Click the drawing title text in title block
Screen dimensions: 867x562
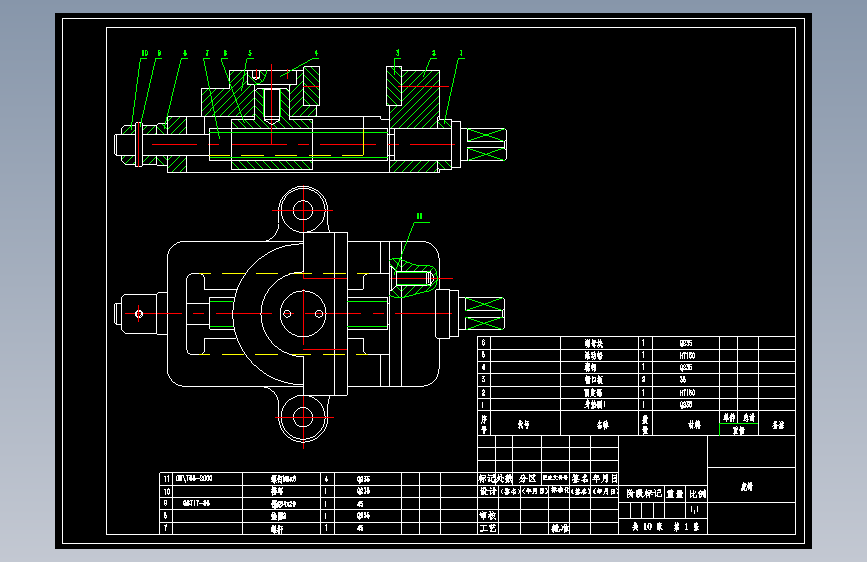pyautogui.click(x=747, y=487)
